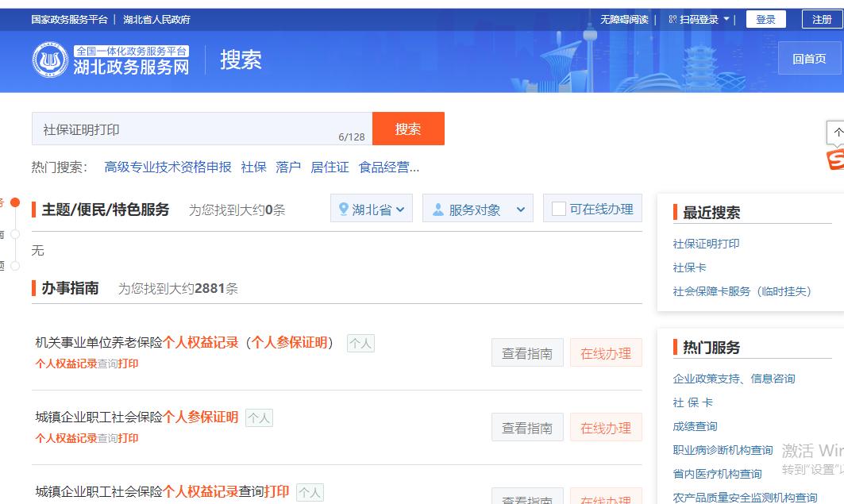Click the 落户 hot search link
Viewport: 844px width, 504px height.
288,167
